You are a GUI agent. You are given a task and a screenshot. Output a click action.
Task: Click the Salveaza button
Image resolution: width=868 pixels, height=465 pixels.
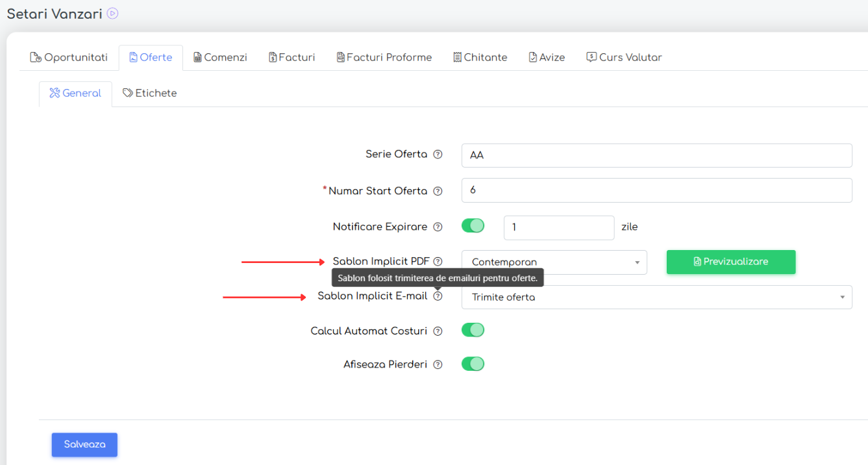pos(84,445)
